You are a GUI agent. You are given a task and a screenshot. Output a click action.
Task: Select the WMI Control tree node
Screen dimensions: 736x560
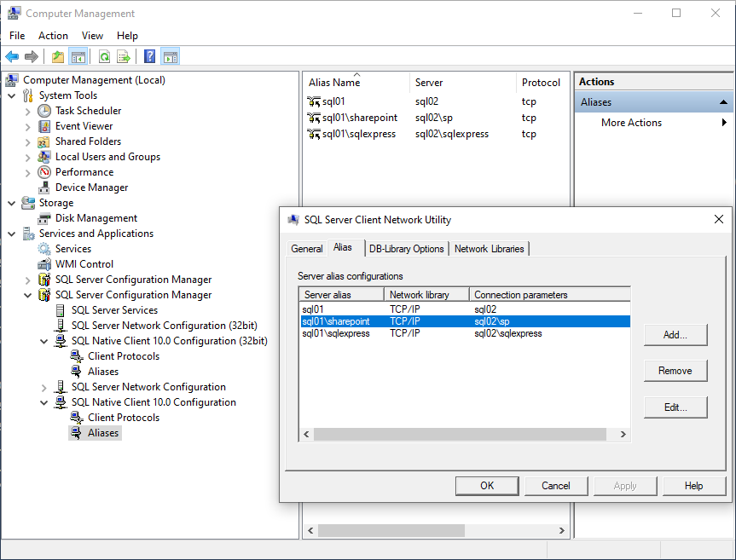point(84,264)
